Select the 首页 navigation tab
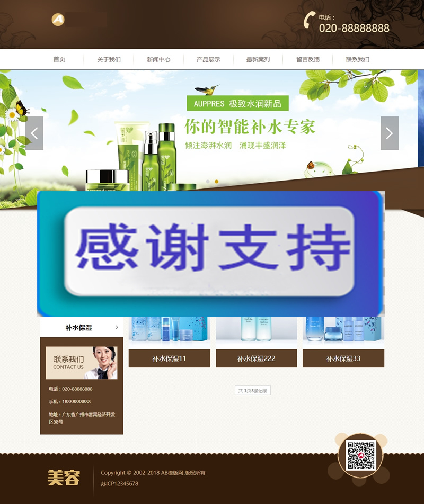The image size is (424, 504). click(58, 59)
